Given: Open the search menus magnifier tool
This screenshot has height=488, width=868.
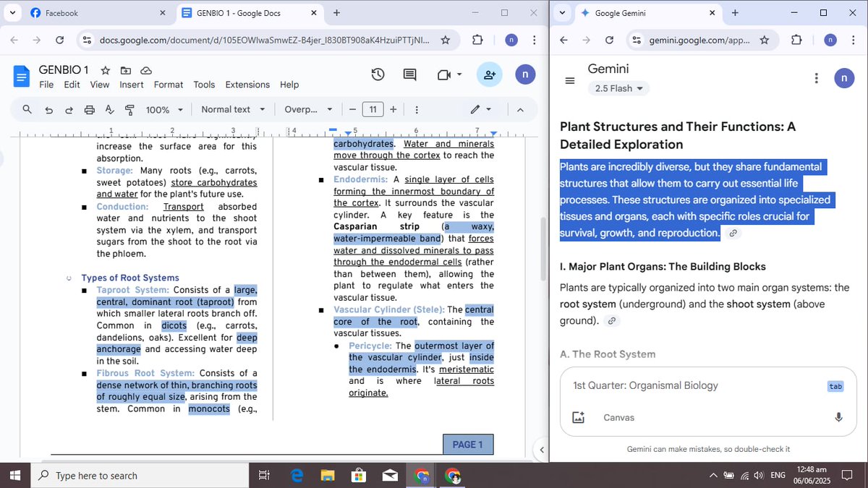Looking at the screenshot, I should click(27, 109).
